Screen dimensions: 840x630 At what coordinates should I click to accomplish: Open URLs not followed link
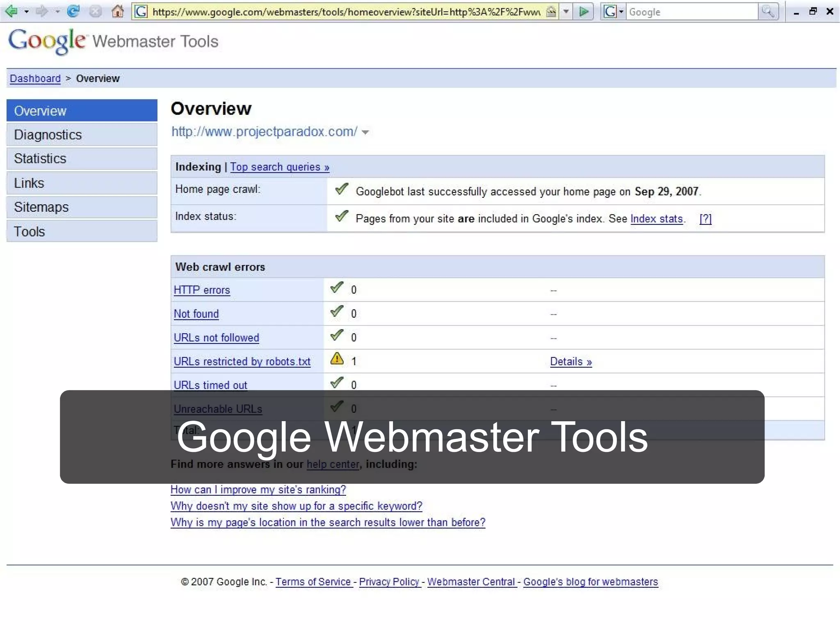pyautogui.click(x=217, y=338)
